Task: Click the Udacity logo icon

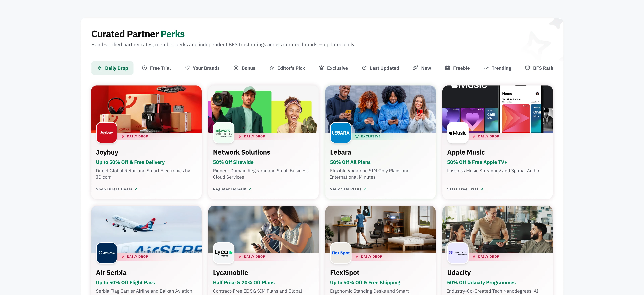Action: [458, 253]
